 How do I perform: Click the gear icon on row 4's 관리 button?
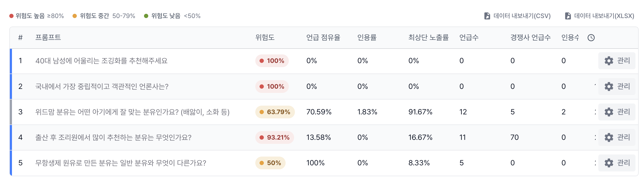click(609, 137)
